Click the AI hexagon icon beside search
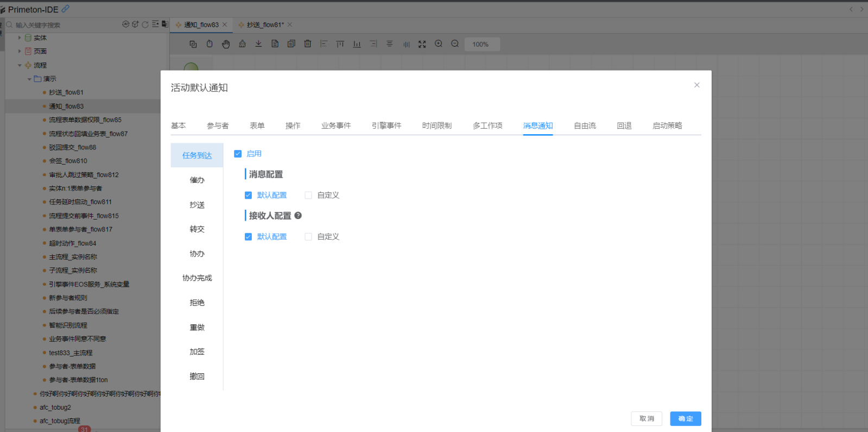The height and width of the screenshot is (432, 868). point(126,24)
